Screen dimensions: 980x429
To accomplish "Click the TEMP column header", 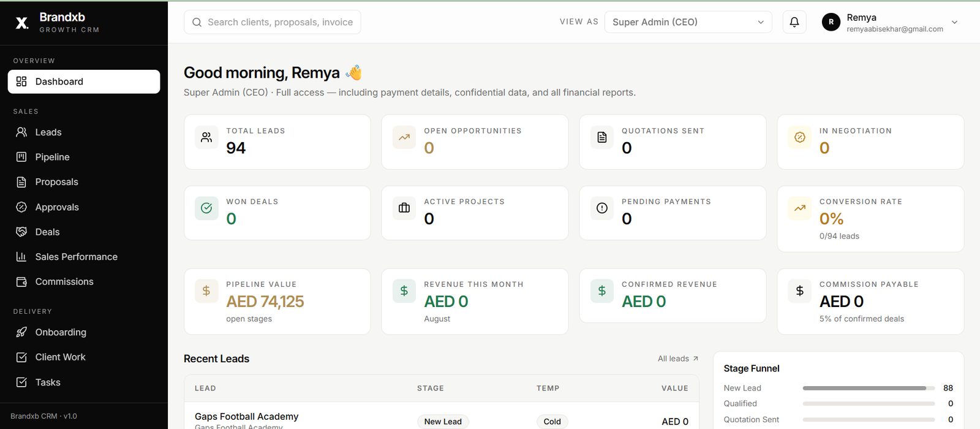I will 548,389.
